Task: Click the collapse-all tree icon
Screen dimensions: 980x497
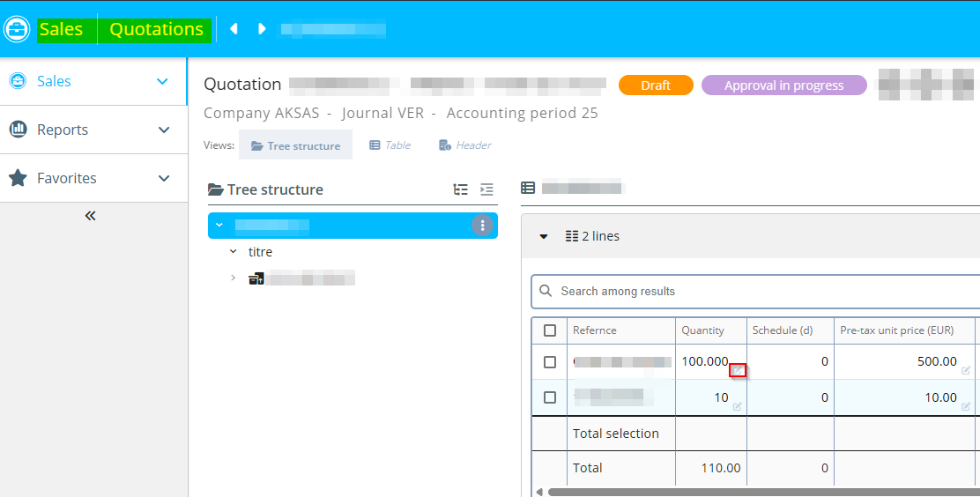Action: click(x=486, y=189)
